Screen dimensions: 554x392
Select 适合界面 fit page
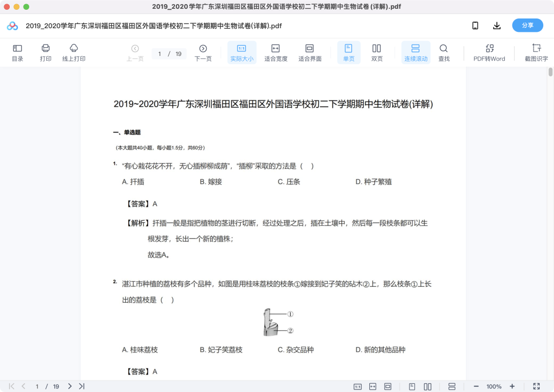(x=309, y=53)
